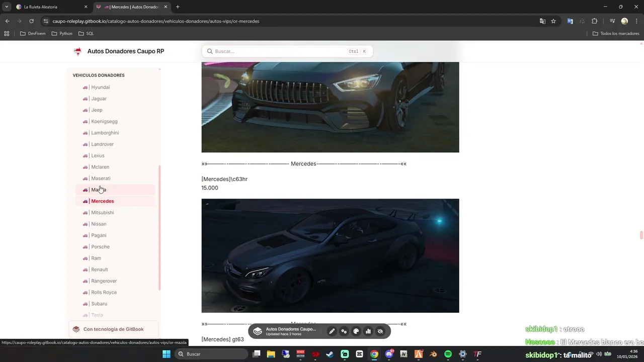
Task: Open the Windows Start menu
Action: [x=167, y=354]
